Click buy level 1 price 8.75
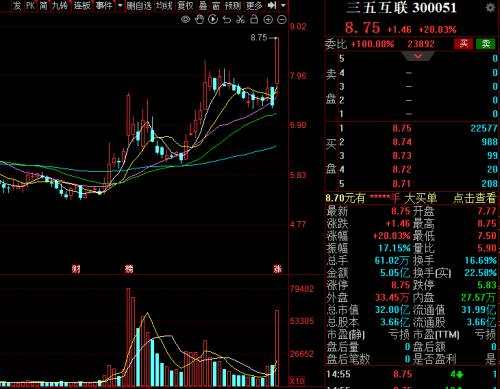This screenshot has height=389, width=500. coord(402,128)
